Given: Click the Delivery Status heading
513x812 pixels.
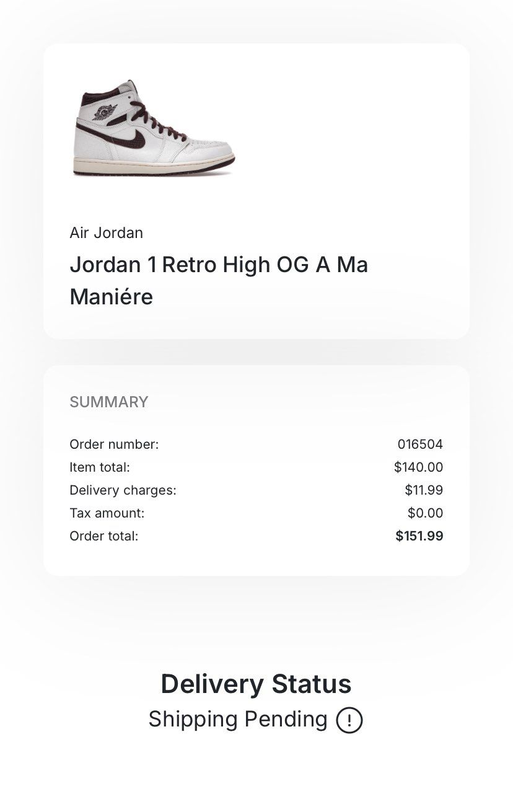Looking at the screenshot, I should point(256,684).
